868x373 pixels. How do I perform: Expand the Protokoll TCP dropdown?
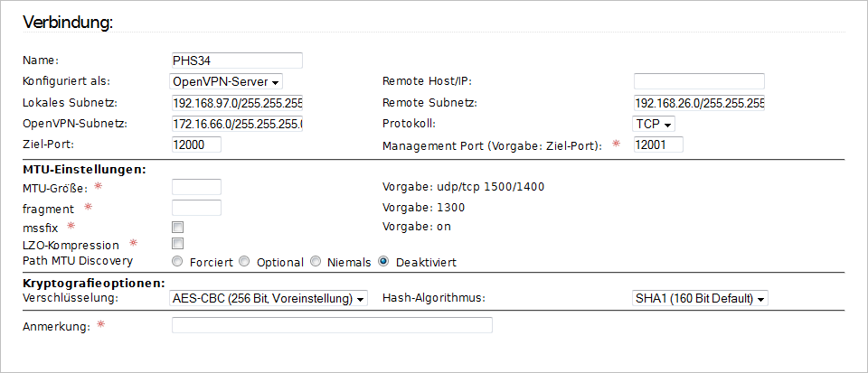click(x=655, y=124)
